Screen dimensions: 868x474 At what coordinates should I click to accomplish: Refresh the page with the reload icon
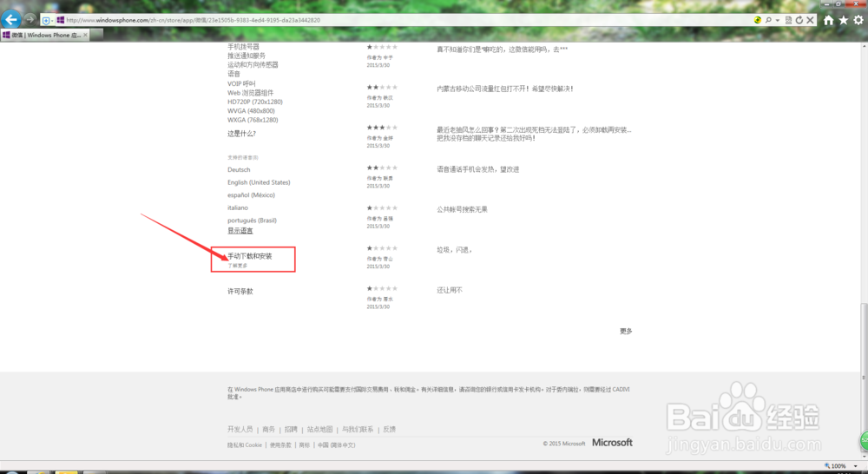pyautogui.click(x=799, y=20)
